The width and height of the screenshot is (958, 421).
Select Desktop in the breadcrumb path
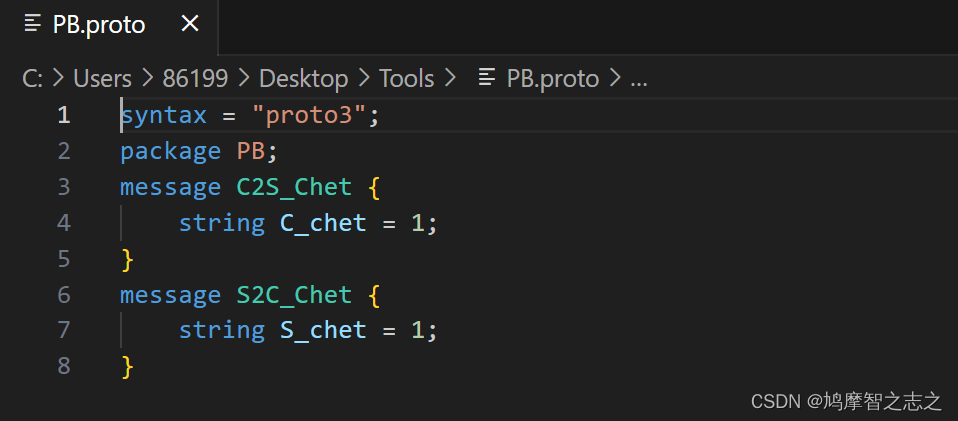pos(303,78)
